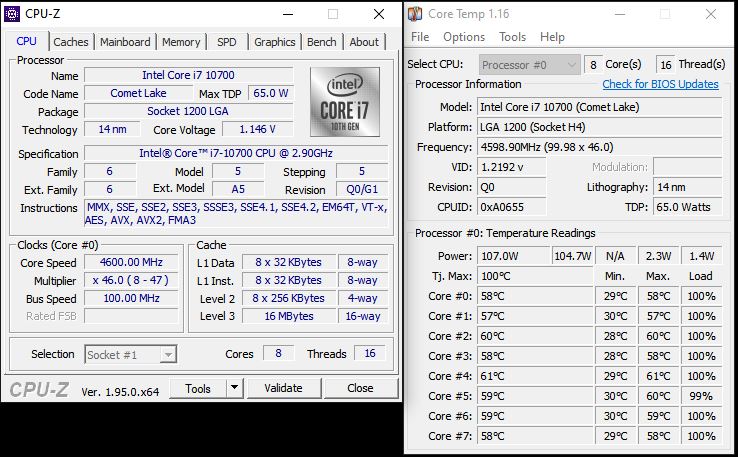This screenshot has width=738, height=457.
Task: Switch to the Bench tab
Action: [322, 42]
